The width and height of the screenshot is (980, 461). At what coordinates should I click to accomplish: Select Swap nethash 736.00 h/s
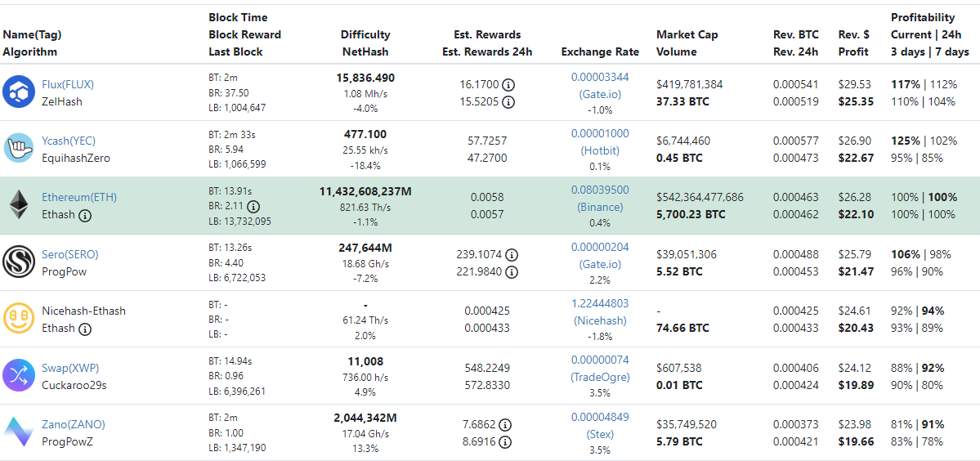(365, 377)
